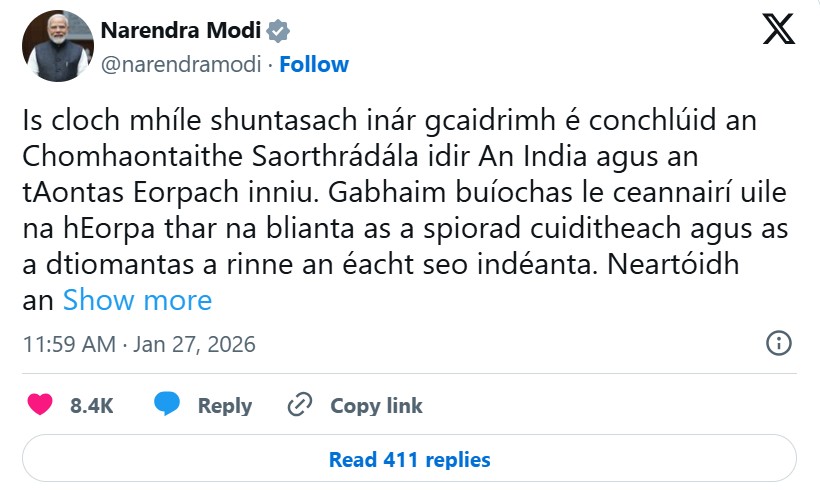The width and height of the screenshot is (820, 492).
Task: Open the X logo link
Action: pos(778,29)
